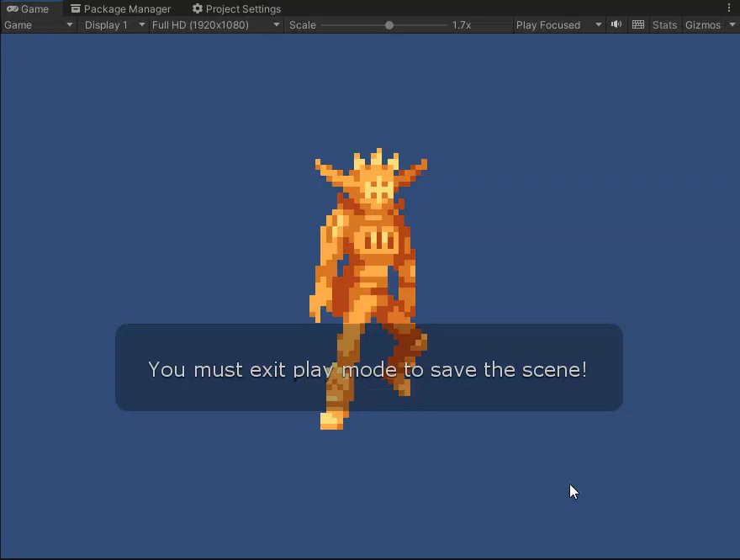Open the Game view type dropdown

(x=38, y=25)
